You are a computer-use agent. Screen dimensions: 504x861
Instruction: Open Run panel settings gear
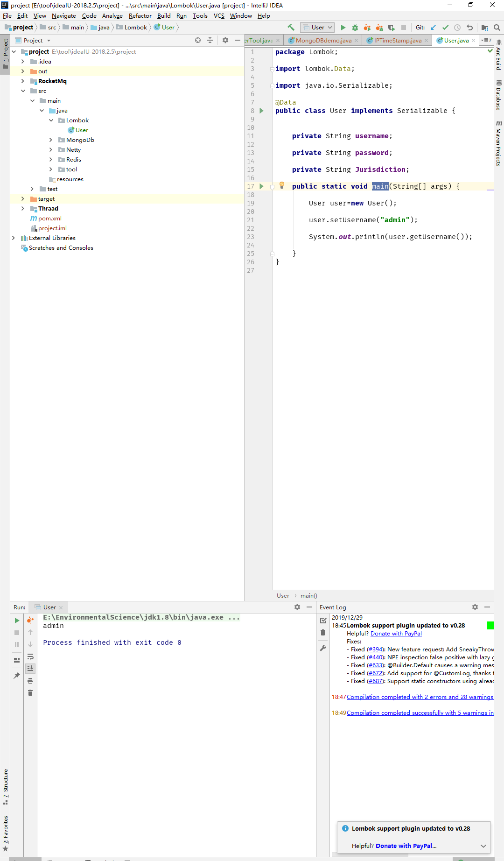pos(297,607)
